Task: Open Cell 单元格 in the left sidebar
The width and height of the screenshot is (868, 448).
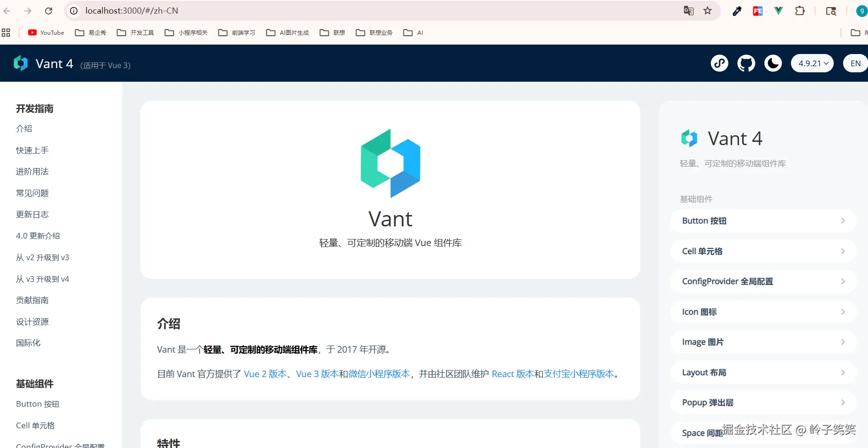Action: pyautogui.click(x=35, y=425)
